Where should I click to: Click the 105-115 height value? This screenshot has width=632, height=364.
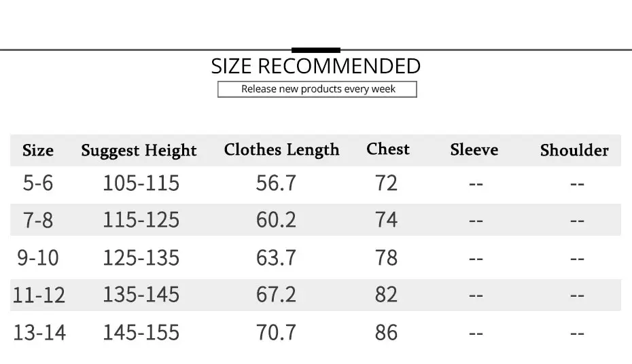[x=141, y=183]
